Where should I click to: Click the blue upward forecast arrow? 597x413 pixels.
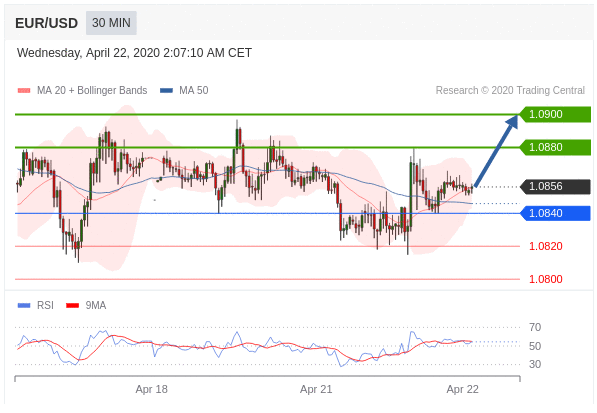pos(496,150)
